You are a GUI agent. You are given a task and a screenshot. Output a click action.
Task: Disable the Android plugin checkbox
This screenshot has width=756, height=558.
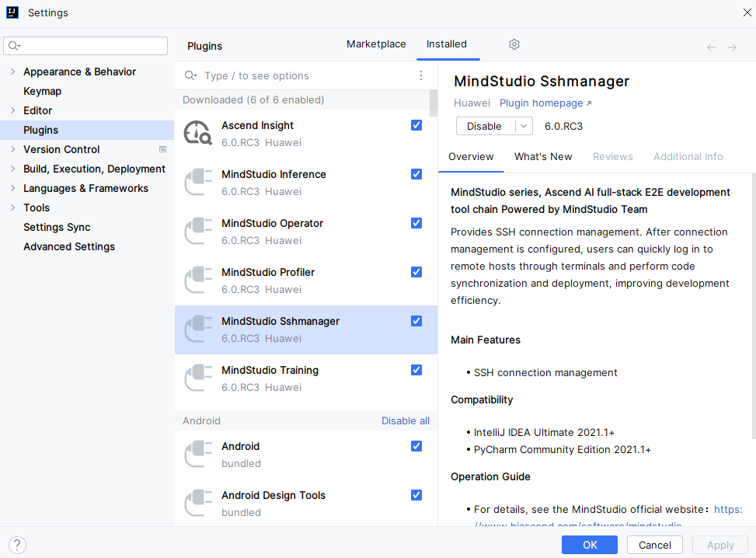pyautogui.click(x=416, y=446)
